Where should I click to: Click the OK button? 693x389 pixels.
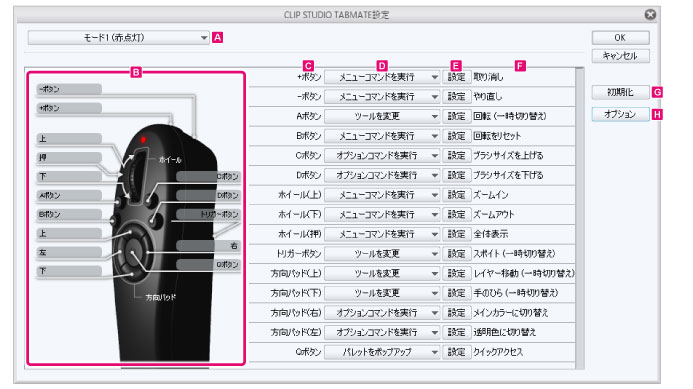[x=620, y=38]
